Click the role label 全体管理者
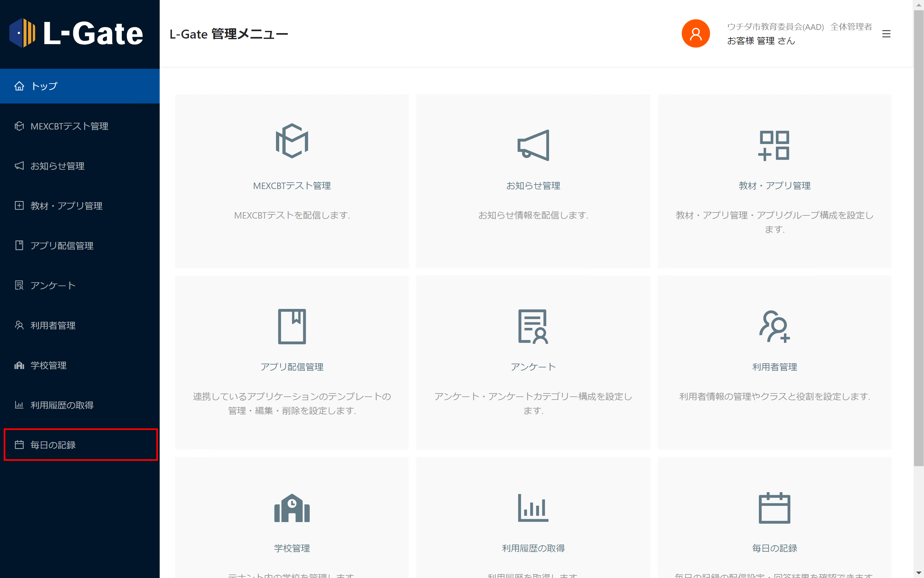This screenshot has width=924, height=578. (x=851, y=27)
